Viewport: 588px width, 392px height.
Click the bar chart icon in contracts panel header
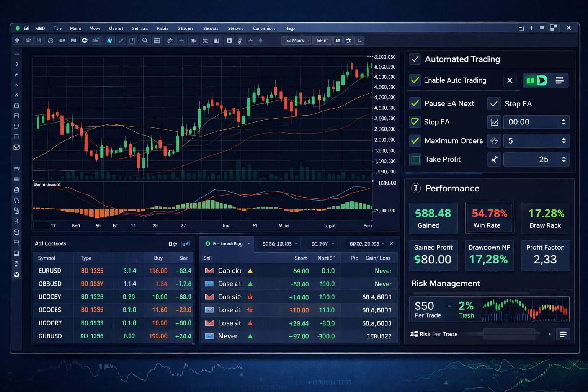click(186, 244)
